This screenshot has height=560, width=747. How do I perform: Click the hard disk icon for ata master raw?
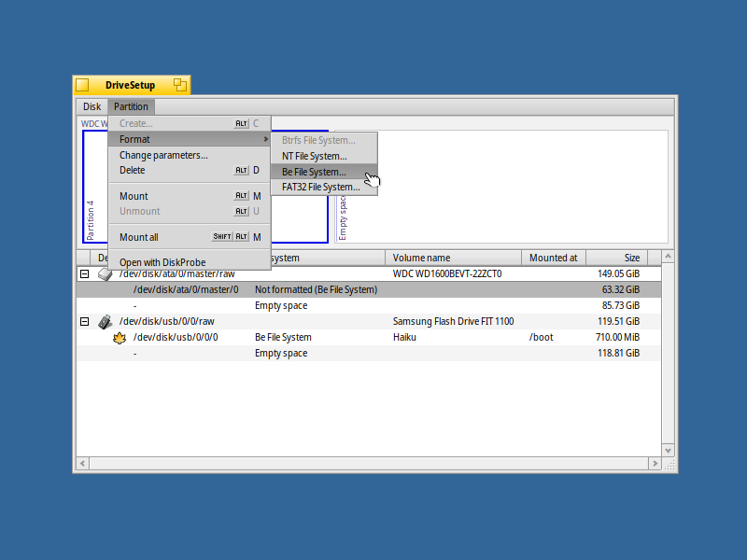(x=106, y=274)
